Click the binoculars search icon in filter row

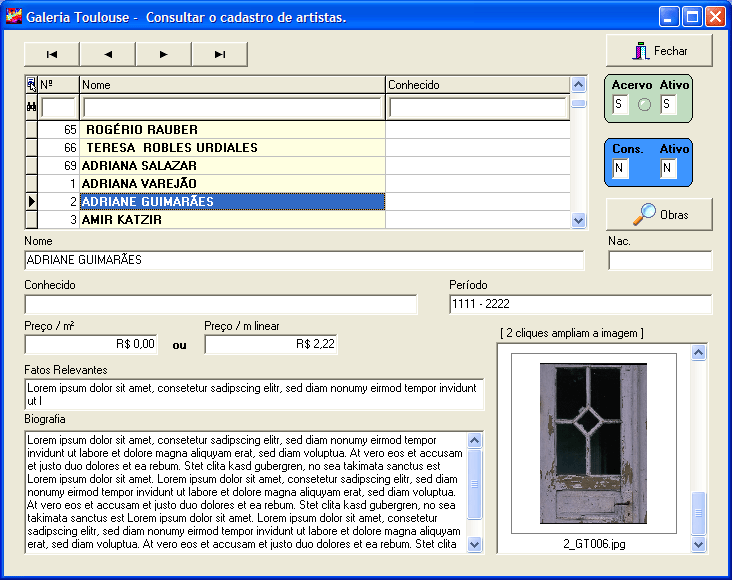(x=31, y=107)
